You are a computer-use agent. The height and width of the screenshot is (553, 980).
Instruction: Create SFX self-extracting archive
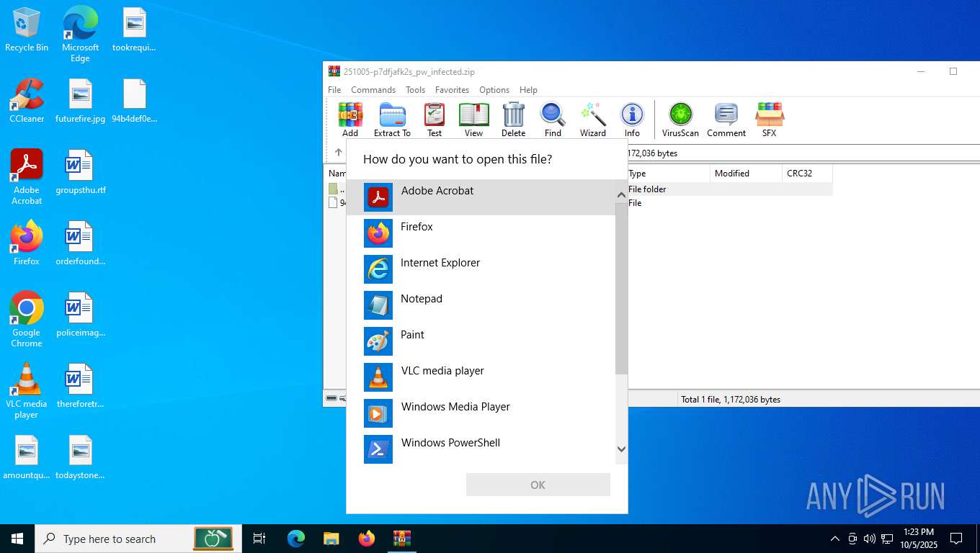coord(769,119)
